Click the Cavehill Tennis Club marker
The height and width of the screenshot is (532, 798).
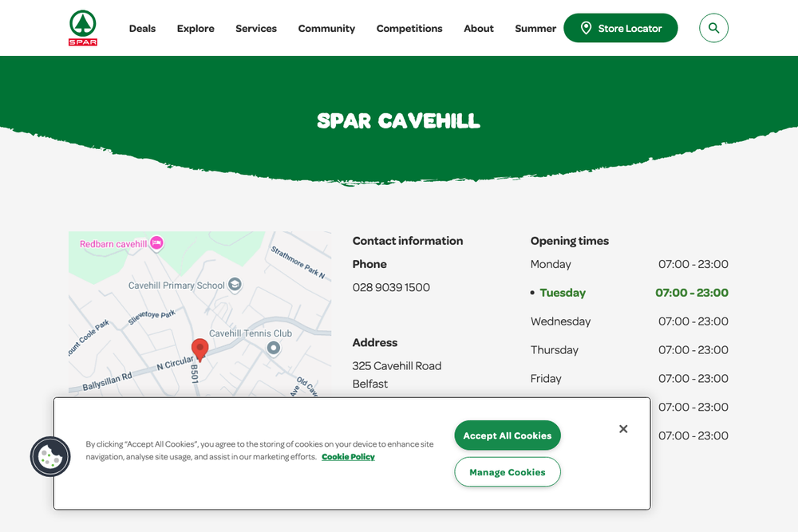click(x=273, y=348)
